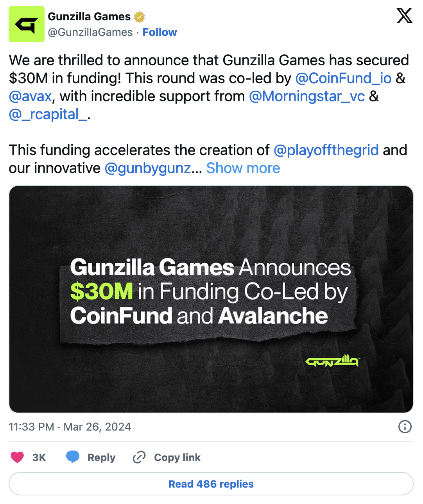
Task: Open the @gunbygunz mention link
Action: click(148, 168)
